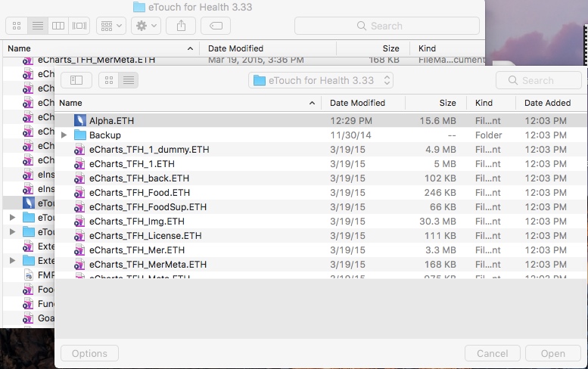The image size is (588, 369).
Task: Click the eCharts_TFH_Food.ETH file icon
Action: (x=79, y=193)
